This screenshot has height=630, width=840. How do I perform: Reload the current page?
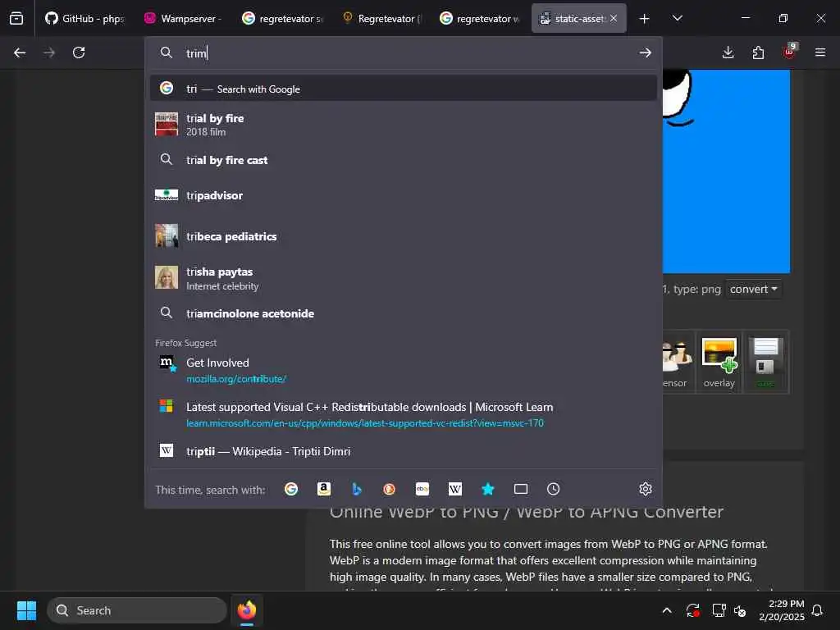pos(79,52)
